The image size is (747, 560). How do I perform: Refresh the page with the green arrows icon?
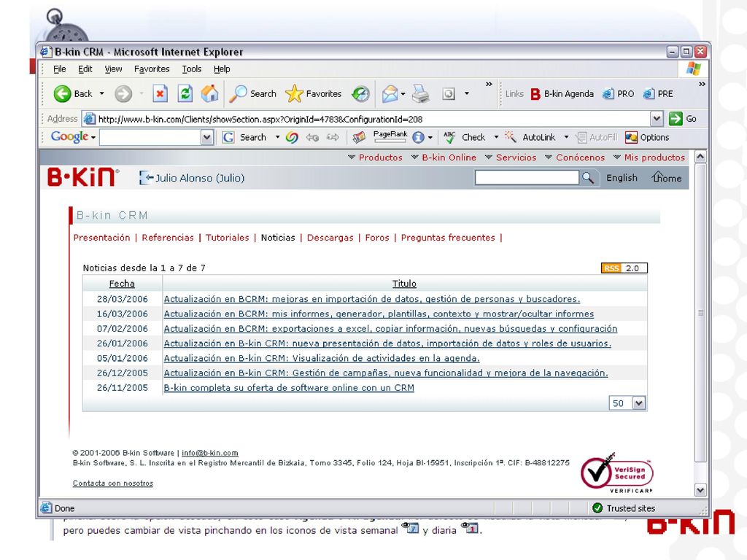click(x=185, y=94)
